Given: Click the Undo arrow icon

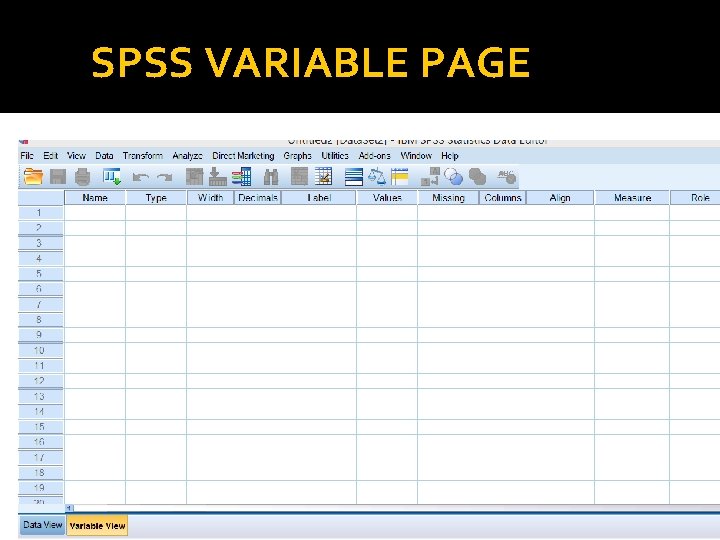Looking at the screenshot, I should pos(141,177).
